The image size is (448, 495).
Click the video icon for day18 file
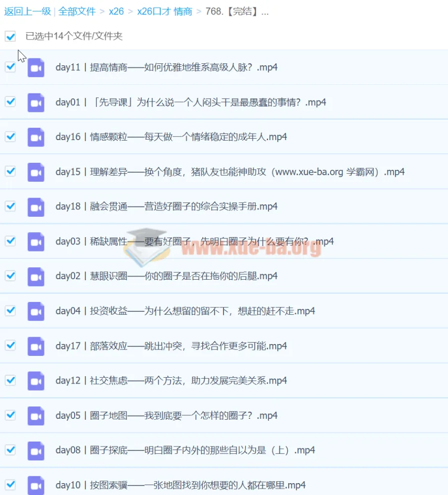coord(36,207)
